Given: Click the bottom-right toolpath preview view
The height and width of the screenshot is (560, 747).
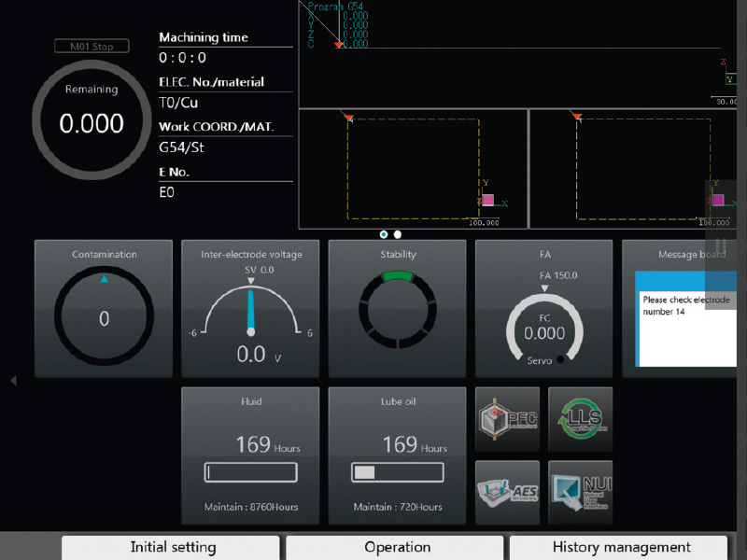Looking at the screenshot, I should 633,169.
